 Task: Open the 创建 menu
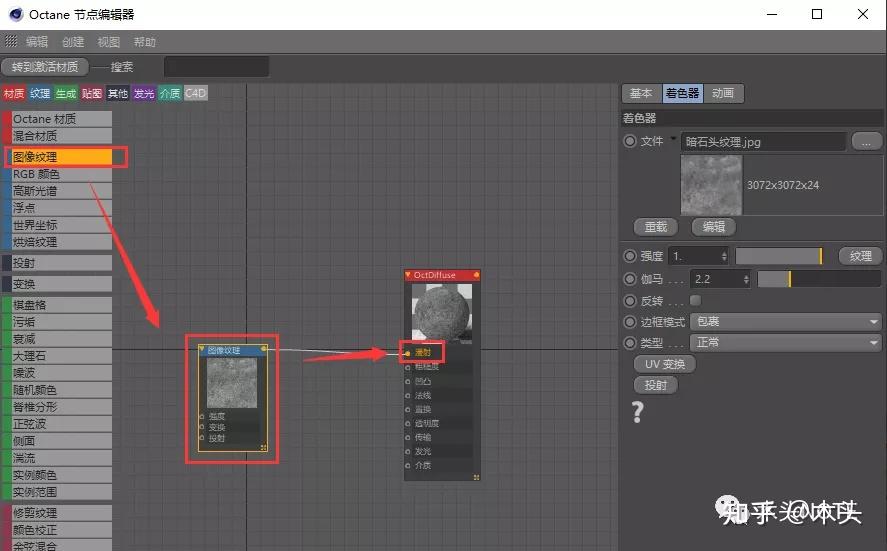(x=73, y=41)
